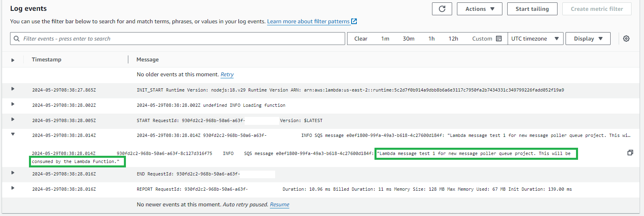Click the Retry link for older events
The width and height of the screenshot is (644, 216).
tap(227, 74)
